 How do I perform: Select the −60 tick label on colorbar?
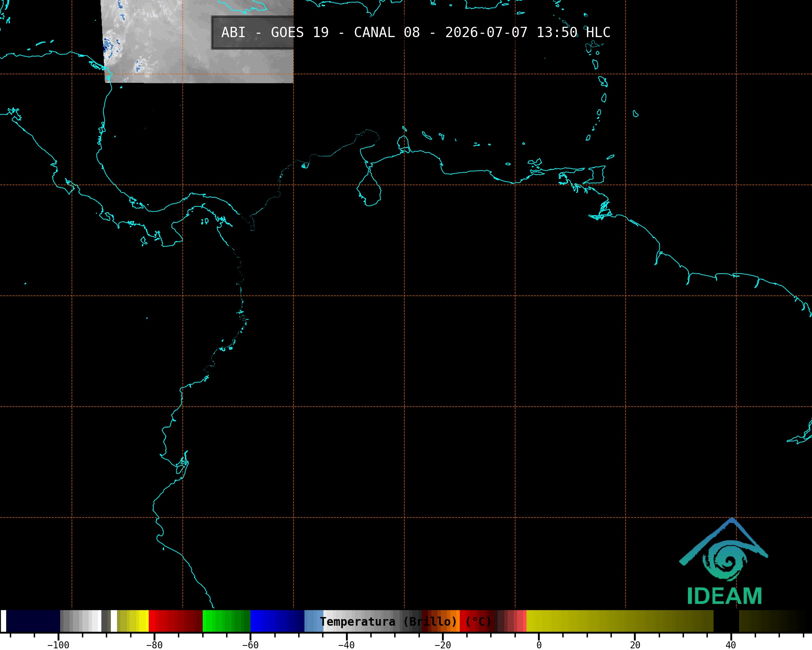pyautogui.click(x=250, y=645)
